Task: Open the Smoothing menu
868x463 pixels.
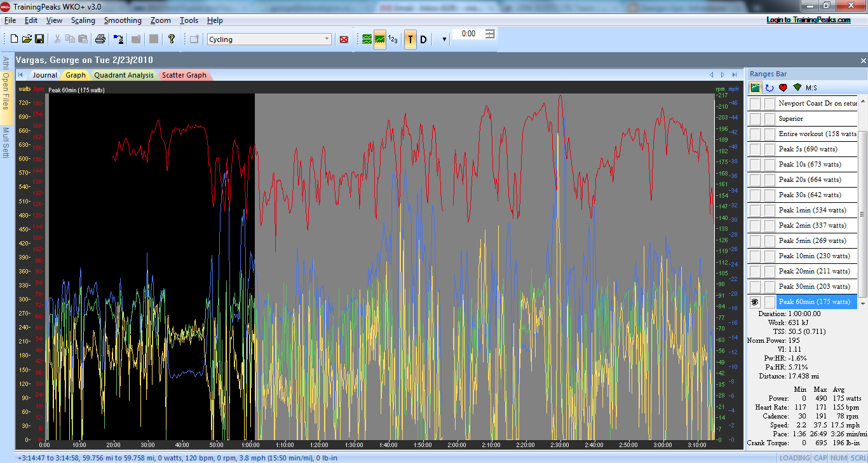Action: [x=123, y=20]
